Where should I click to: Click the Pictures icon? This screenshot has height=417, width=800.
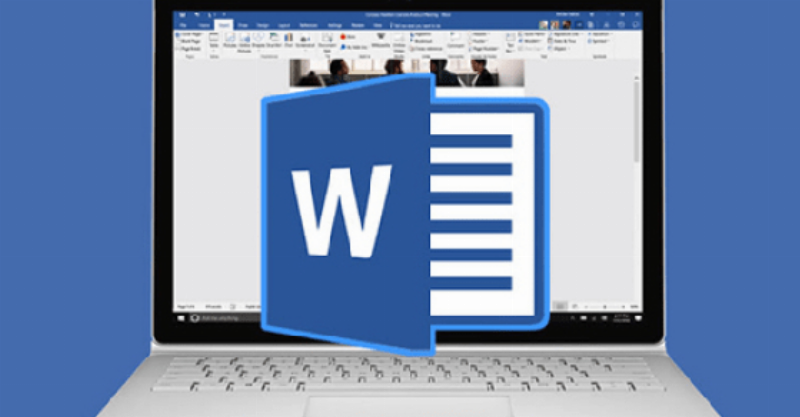tap(230, 40)
